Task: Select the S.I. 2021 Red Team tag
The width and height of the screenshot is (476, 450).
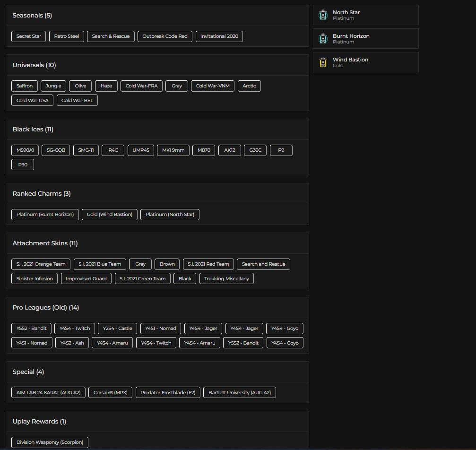Action: (x=208, y=264)
